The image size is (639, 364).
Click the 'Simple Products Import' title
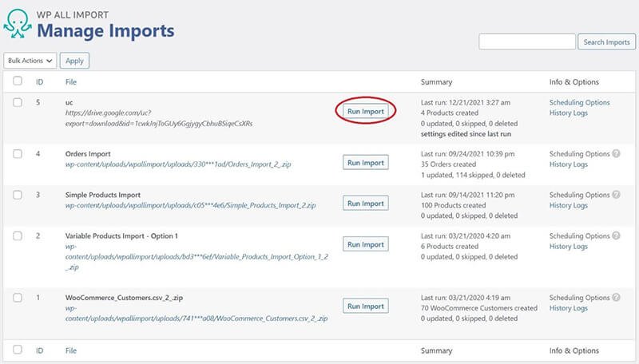tap(103, 195)
